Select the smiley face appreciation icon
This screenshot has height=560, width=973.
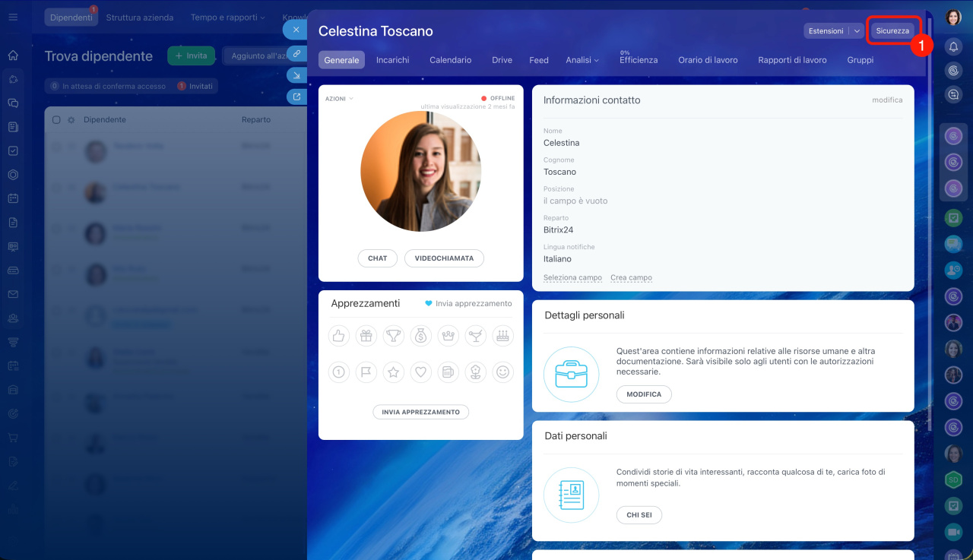[x=502, y=372]
